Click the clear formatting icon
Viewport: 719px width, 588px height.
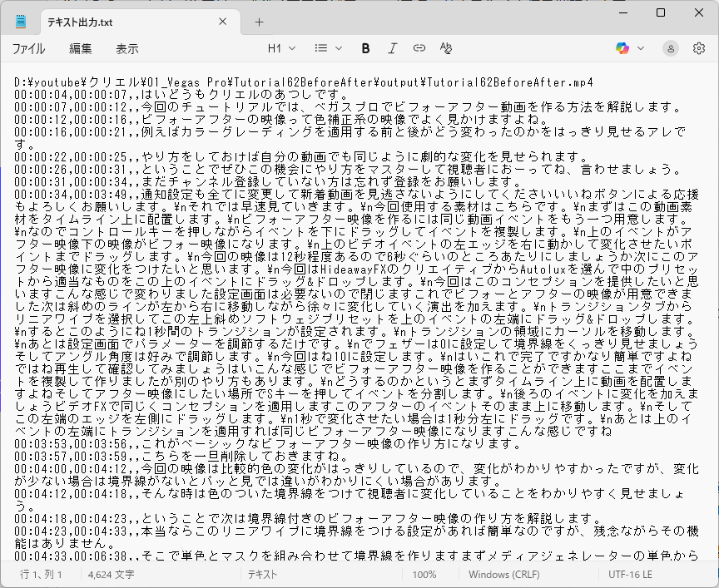pos(445,48)
